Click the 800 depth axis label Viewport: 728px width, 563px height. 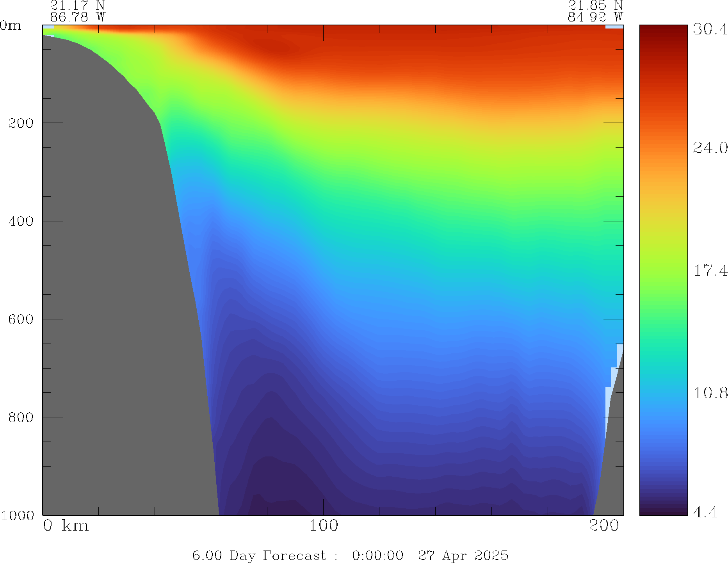(21, 417)
